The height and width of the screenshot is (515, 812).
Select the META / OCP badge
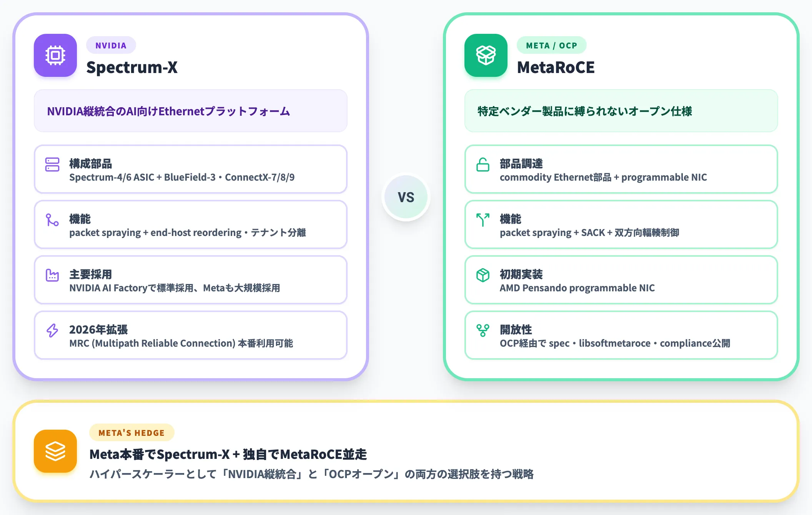(552, 45)
